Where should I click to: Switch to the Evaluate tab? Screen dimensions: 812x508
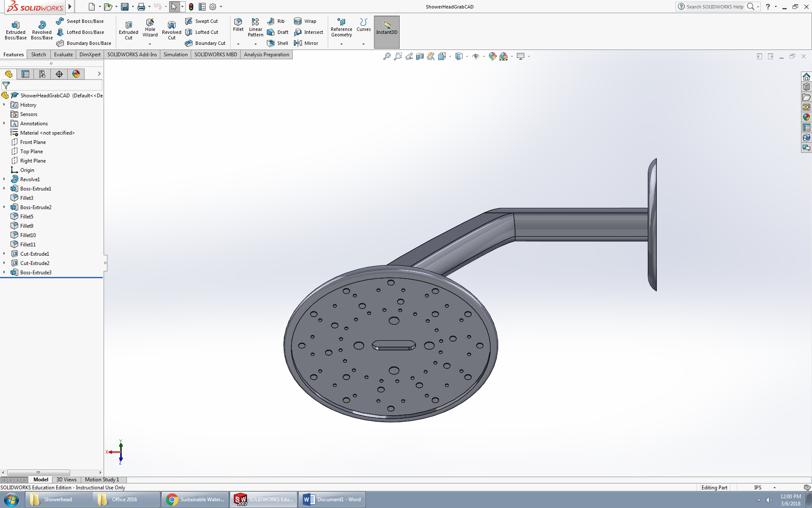pyautogui.click(x=63, y=55)
